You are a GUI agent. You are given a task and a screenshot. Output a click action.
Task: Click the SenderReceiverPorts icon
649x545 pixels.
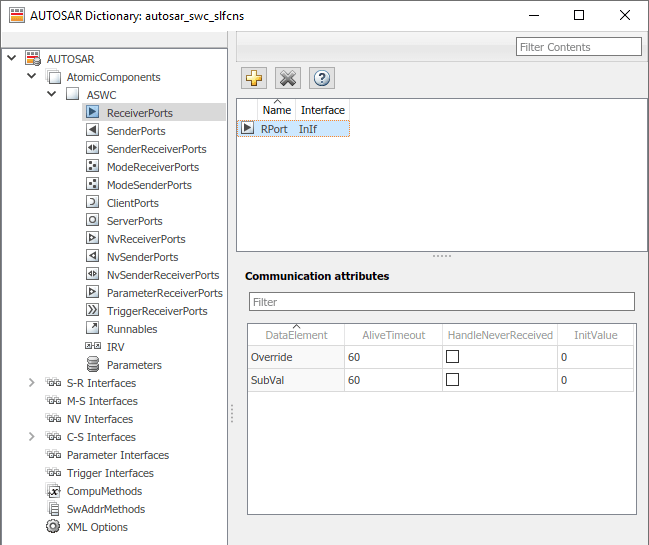click(x=92, y=148)
